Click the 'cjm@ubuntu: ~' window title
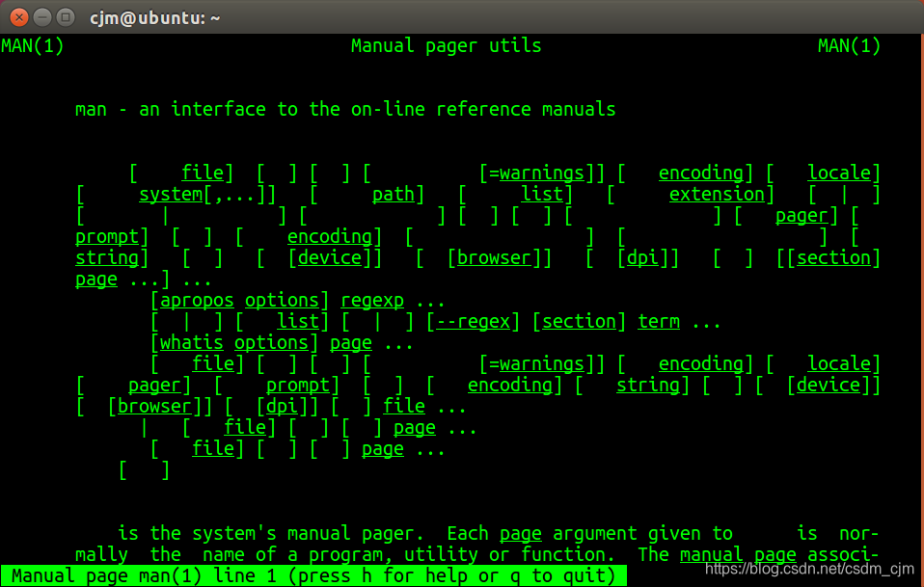The image size is (924, 587). click(155, 17)
